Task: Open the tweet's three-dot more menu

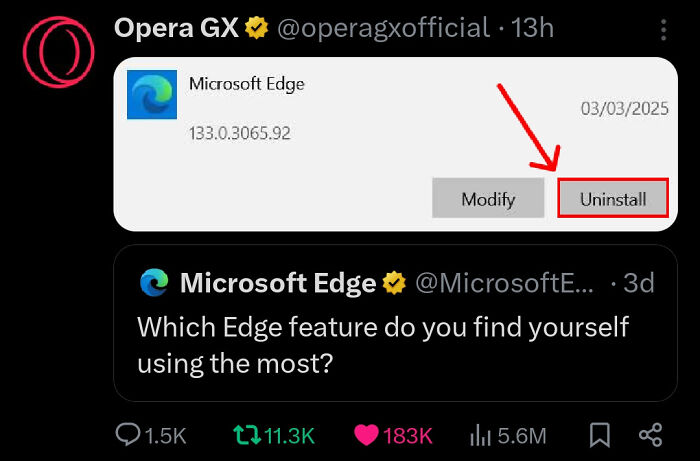Action: (x=663, y=30)
